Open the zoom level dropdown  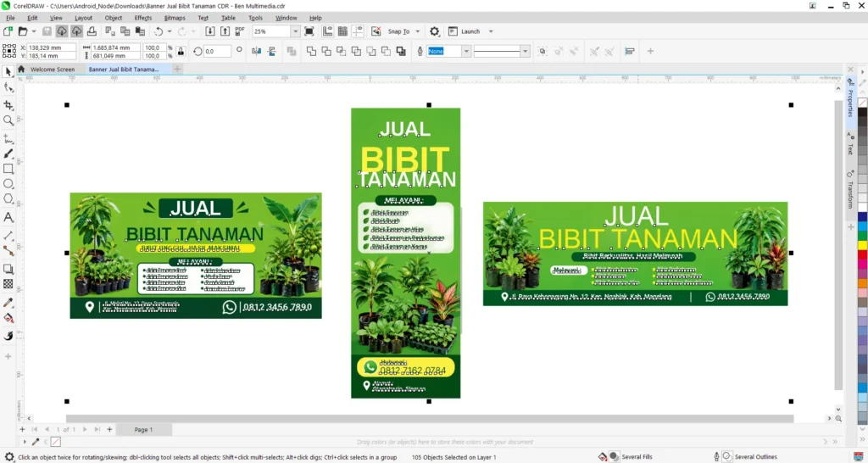click(x=296, y=31)
